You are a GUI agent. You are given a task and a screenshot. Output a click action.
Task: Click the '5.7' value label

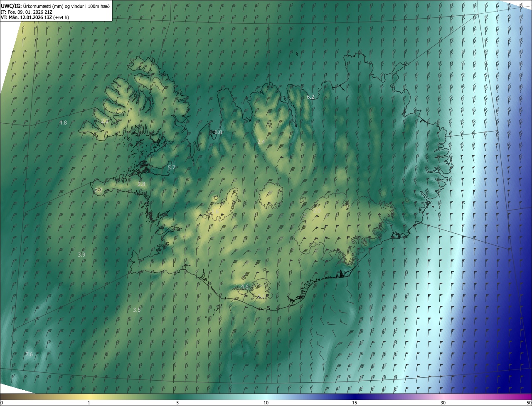tap(172, 168)
